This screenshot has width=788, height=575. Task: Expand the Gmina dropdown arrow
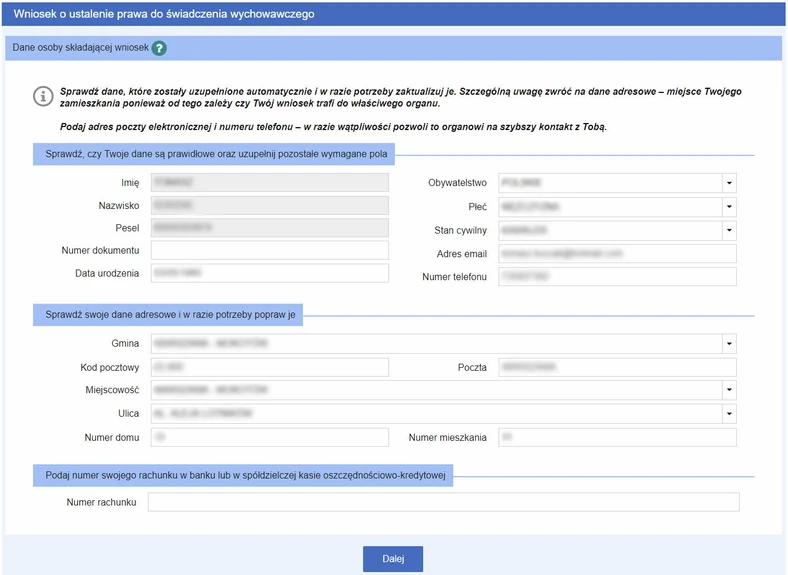click(x=729, y=344)
